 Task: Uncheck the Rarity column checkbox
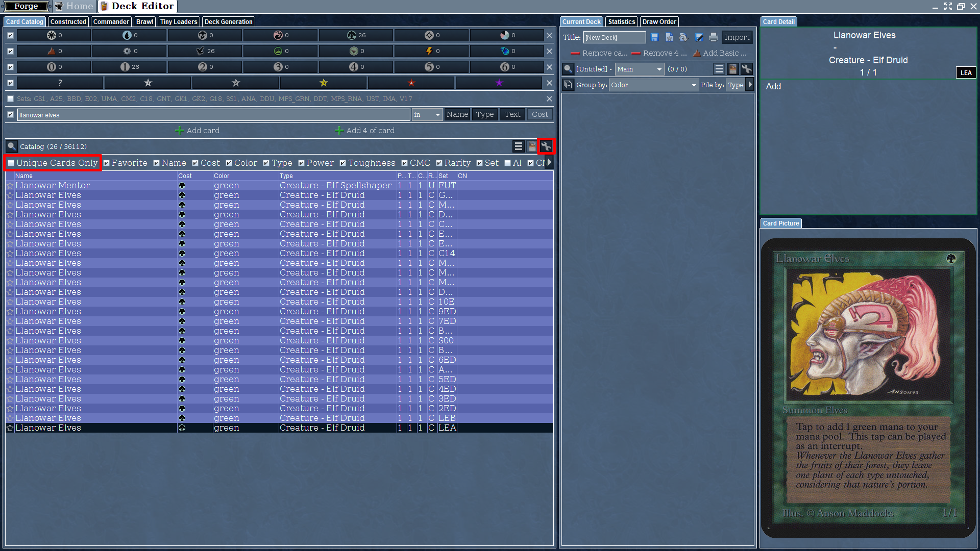click(439, 163)
